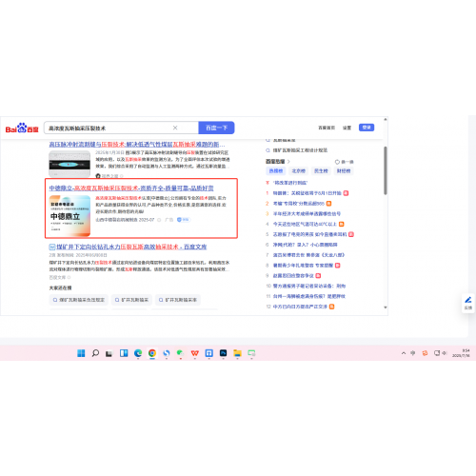The image size is (476, 476).
Task: Open hot search item number 9
Action: click(x=293, y=275)
